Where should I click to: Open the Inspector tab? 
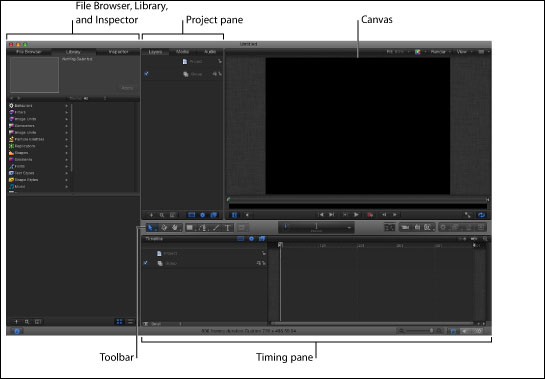[119, 52]
